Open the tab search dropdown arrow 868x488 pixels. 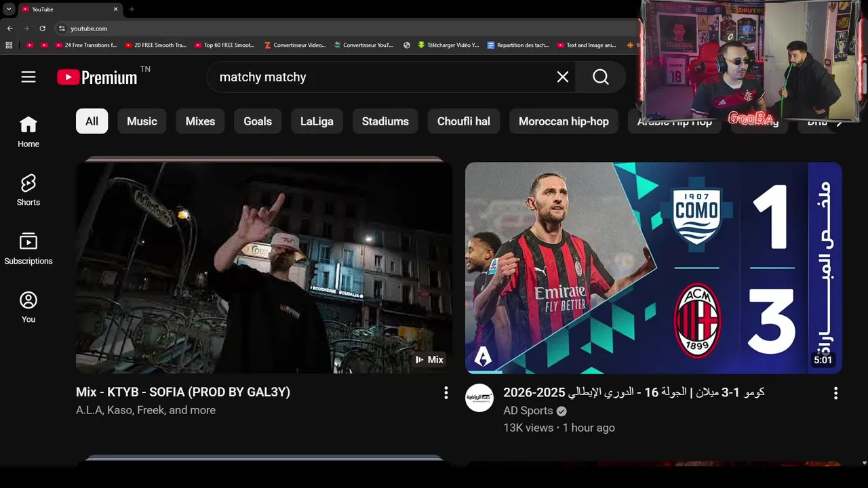click(x=9, y=9)
